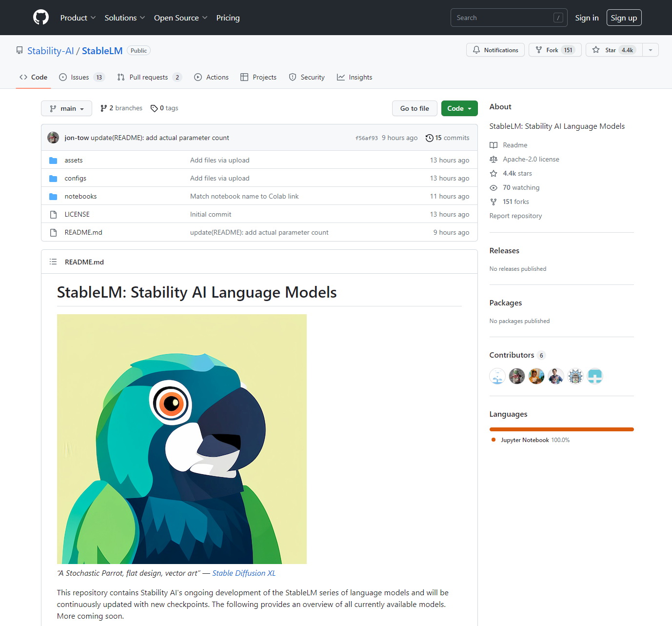Switch to the Issues tab
The height and width of the screenshot is (626, 672).
(x=80, y=77)
